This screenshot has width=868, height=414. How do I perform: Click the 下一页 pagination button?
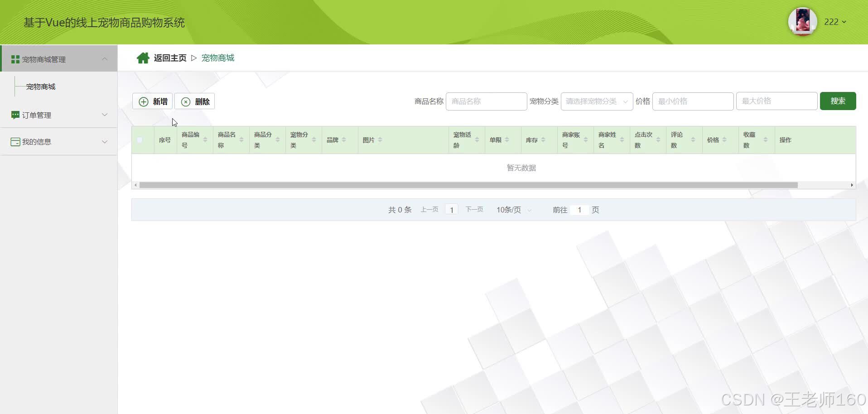click(x=474, y=210)
